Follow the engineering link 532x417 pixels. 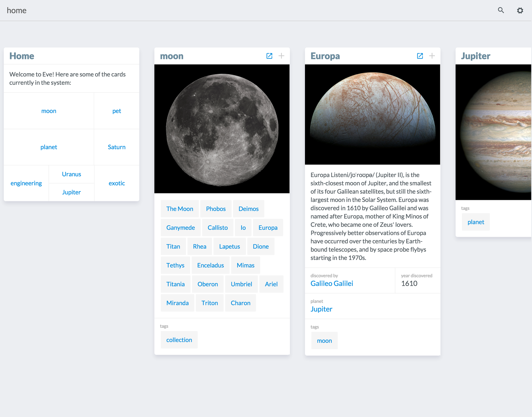26,183
